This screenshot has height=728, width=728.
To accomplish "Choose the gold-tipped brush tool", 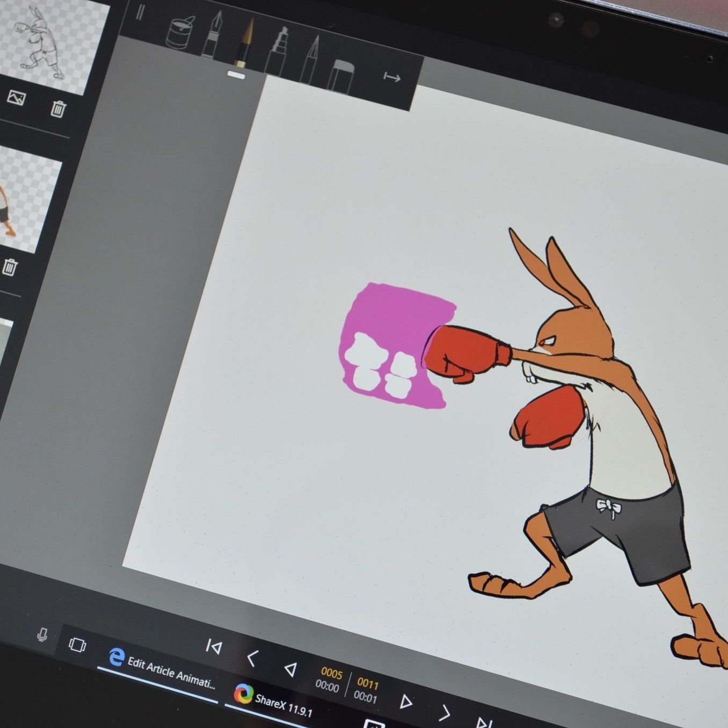I will 245,43.
